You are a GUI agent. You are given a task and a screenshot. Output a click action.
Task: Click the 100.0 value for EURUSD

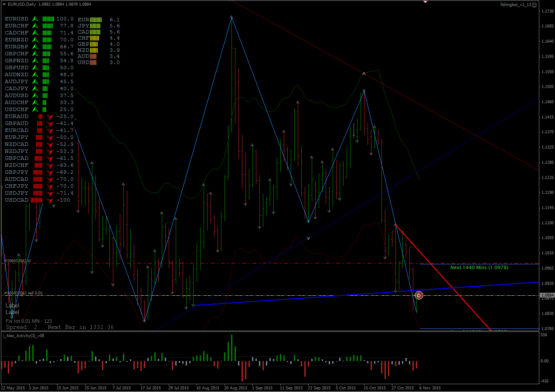pyautogui.click(x=65, y=19)
